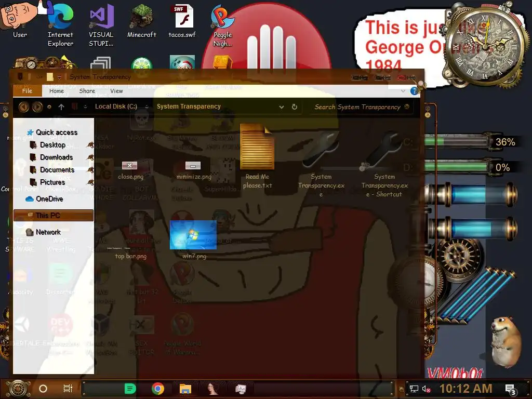532x399 pixels.
Task: Refresh the System Transparency folder
Action: [295, 107]
